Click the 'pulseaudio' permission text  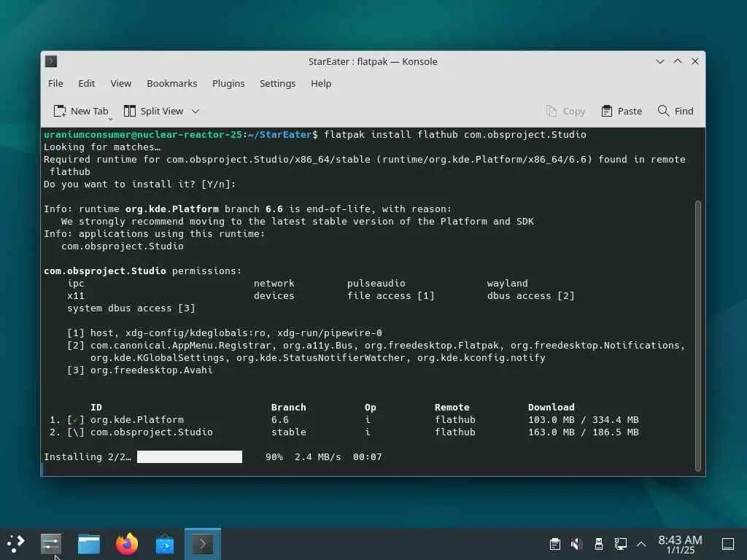[376, 284]
